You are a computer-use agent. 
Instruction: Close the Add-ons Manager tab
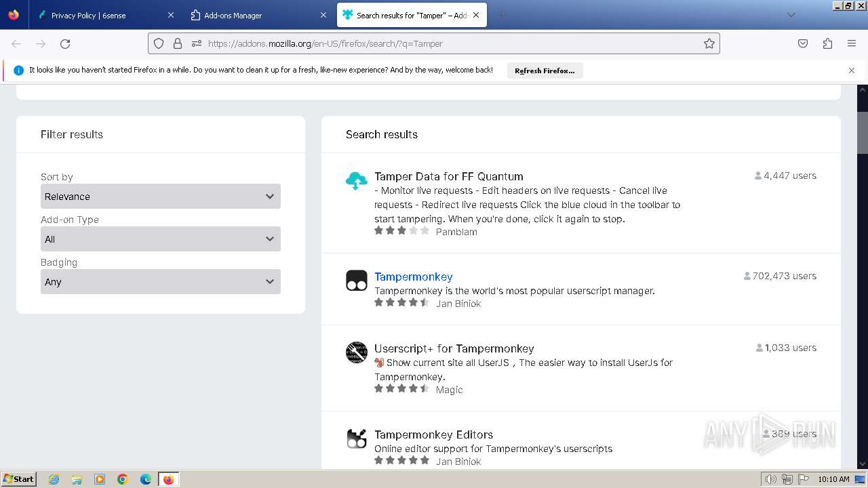[323, 15]
